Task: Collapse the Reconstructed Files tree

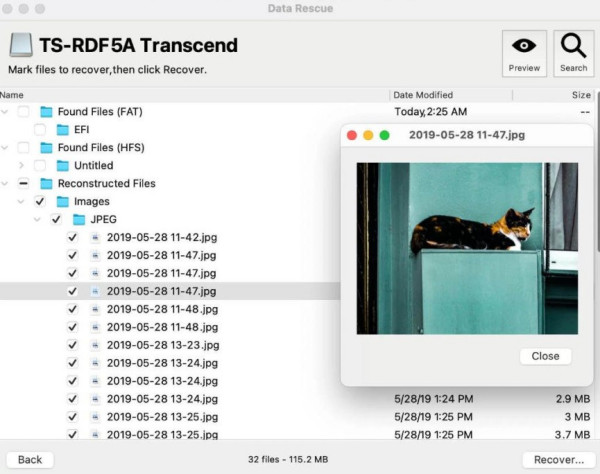Action: coord(6,184)
